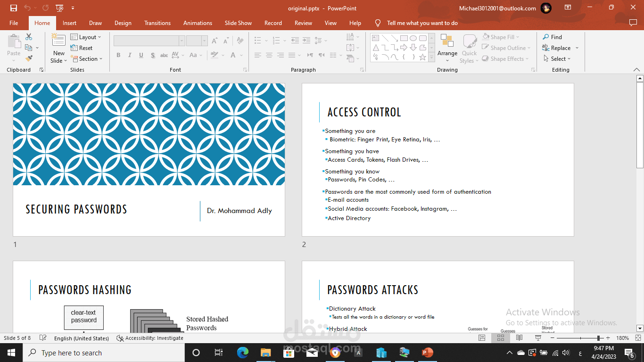Open the font name combo box
The height and width of the screenshot is (362, 644).
click(x=149, y=41)
